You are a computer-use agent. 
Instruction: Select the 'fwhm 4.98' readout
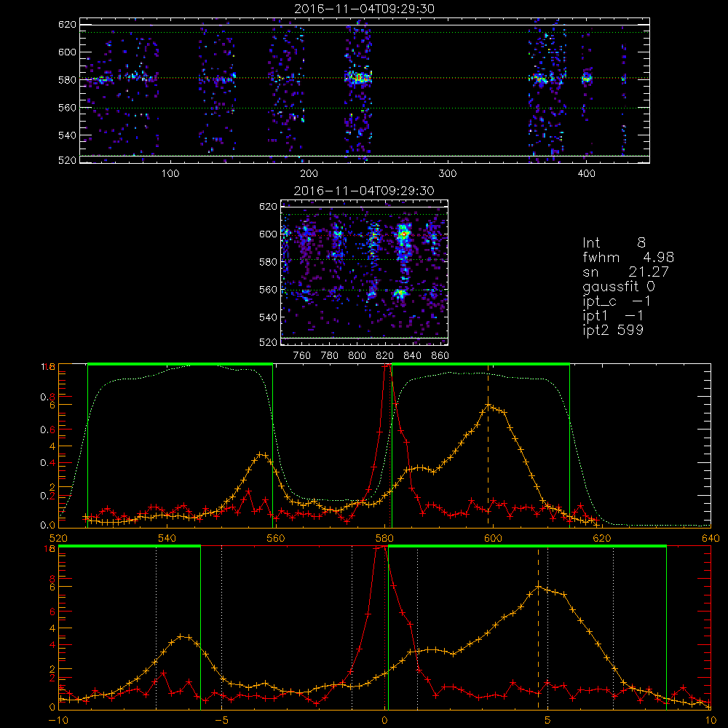628,257
